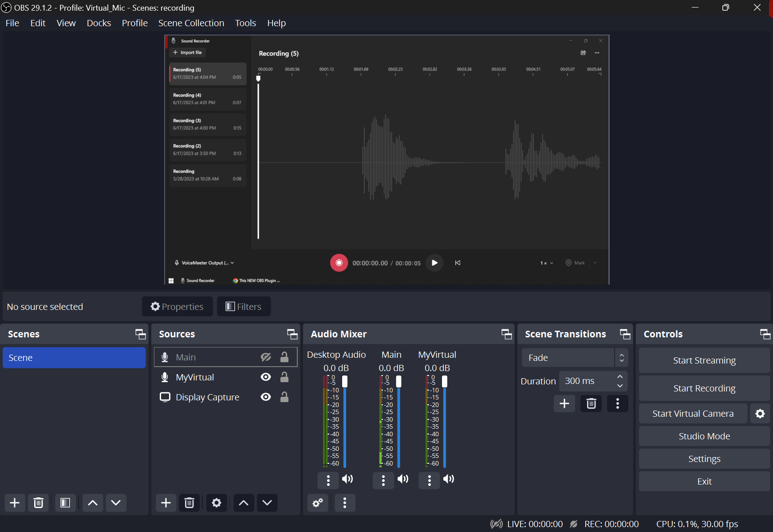
Task: Open advanced audio properties gears icon
Action: coord(318,503)
